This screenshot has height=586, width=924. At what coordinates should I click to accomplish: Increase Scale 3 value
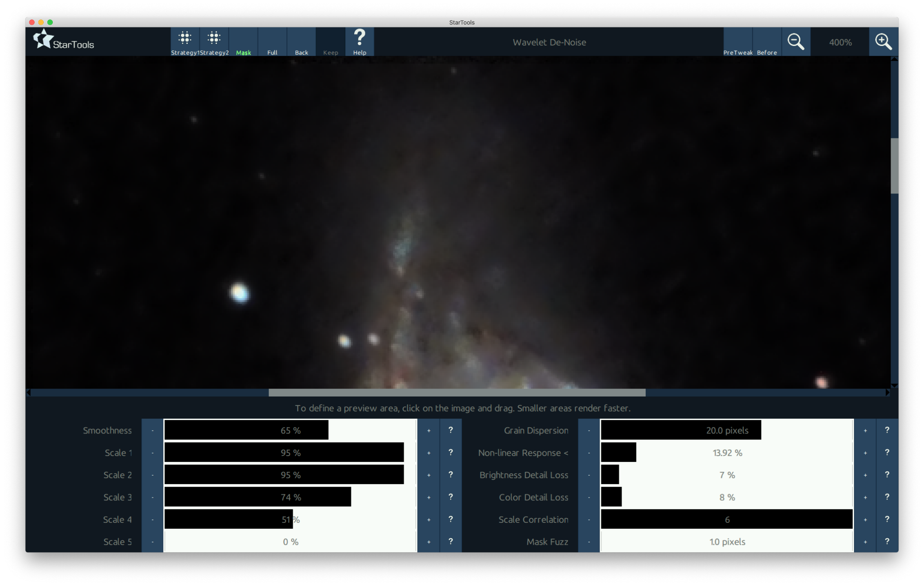(429, 497)
